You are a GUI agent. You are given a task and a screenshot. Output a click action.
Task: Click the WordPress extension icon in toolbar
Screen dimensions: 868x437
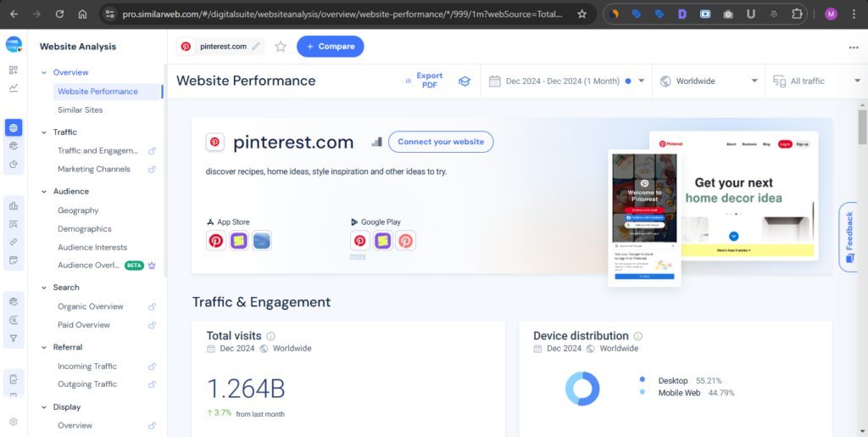(774, 14)
